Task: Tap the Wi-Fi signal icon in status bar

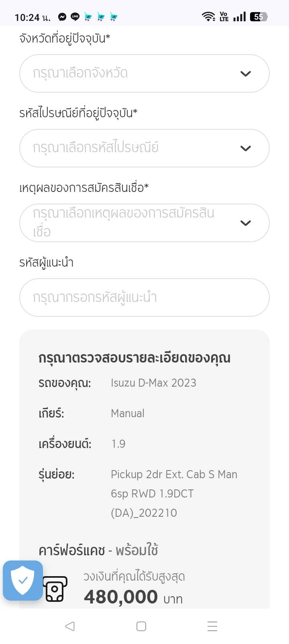Action: tap(208, 17)
